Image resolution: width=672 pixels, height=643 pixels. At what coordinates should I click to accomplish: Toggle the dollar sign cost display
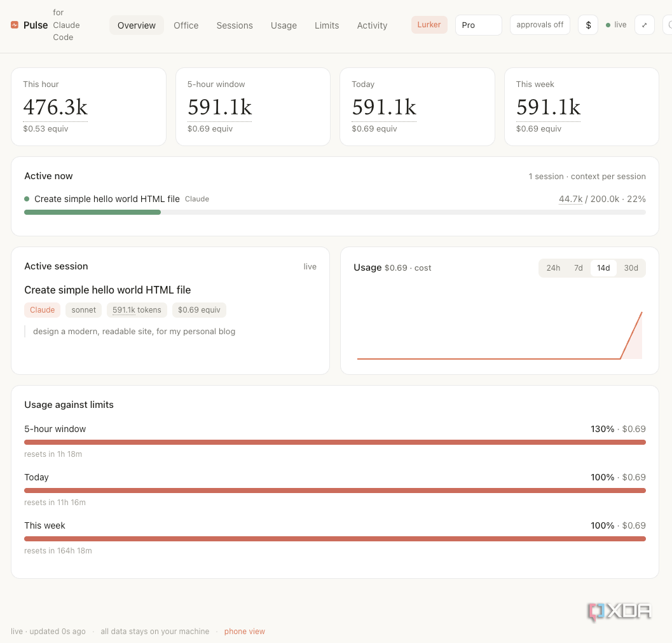[x=588, y=25]
